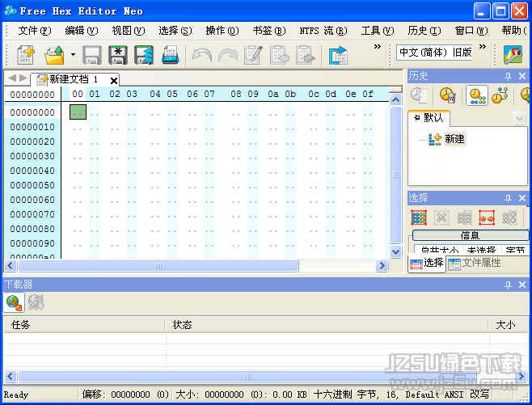This screenshot has height=405, width=532.
Task: Click the first history document-clock icon
Action: (419, 95)
